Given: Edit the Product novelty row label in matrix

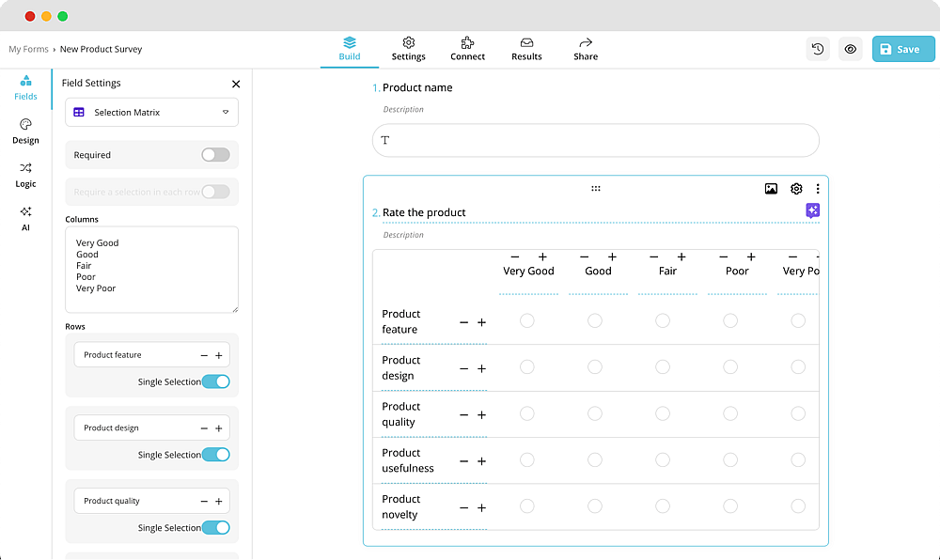Looking at the screenshot, I should pos(401,506).
